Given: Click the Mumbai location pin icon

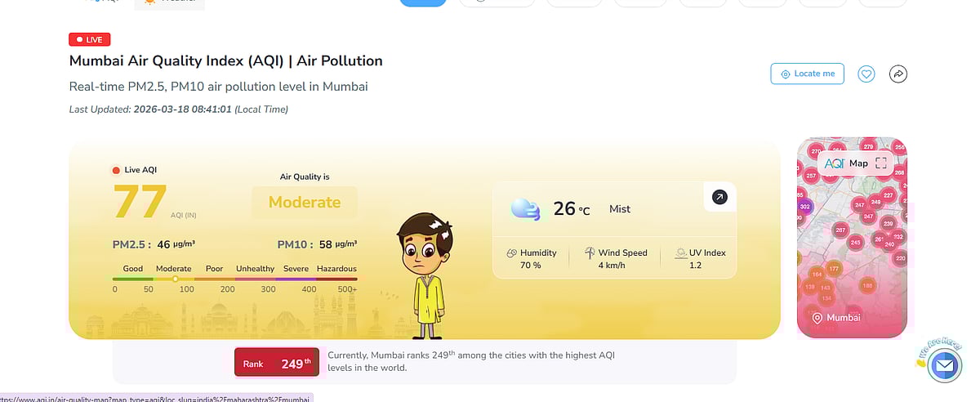Looking at the screenshot, I should [x=817, y=318].
